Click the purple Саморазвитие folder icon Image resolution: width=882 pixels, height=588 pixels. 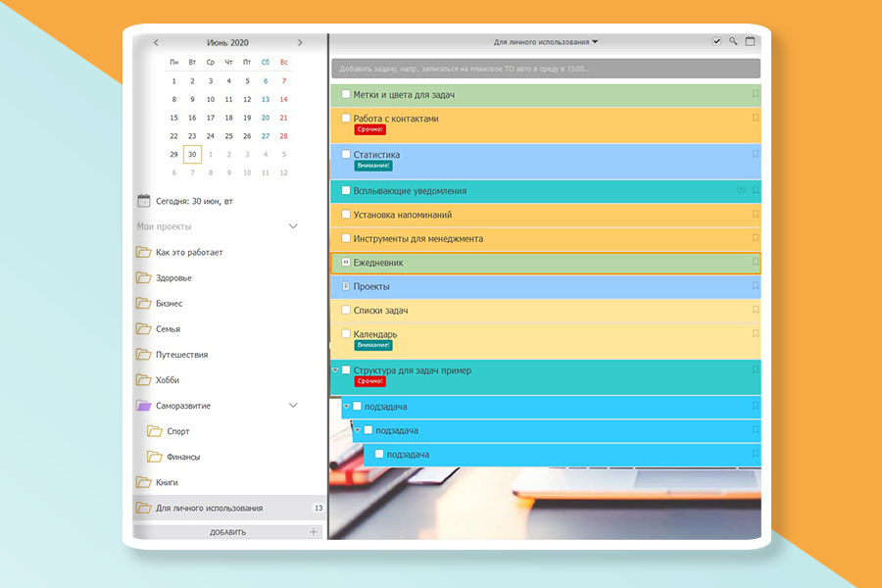click(143, 406)
